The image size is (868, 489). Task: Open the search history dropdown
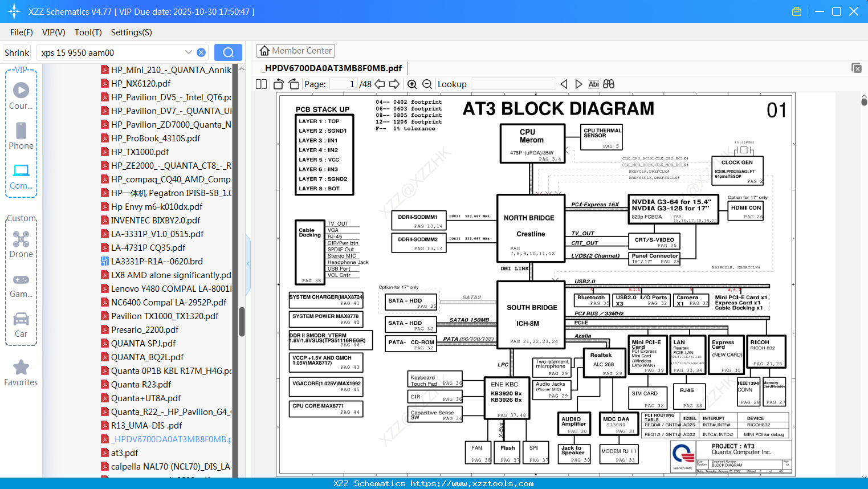[x=189, y=52]
